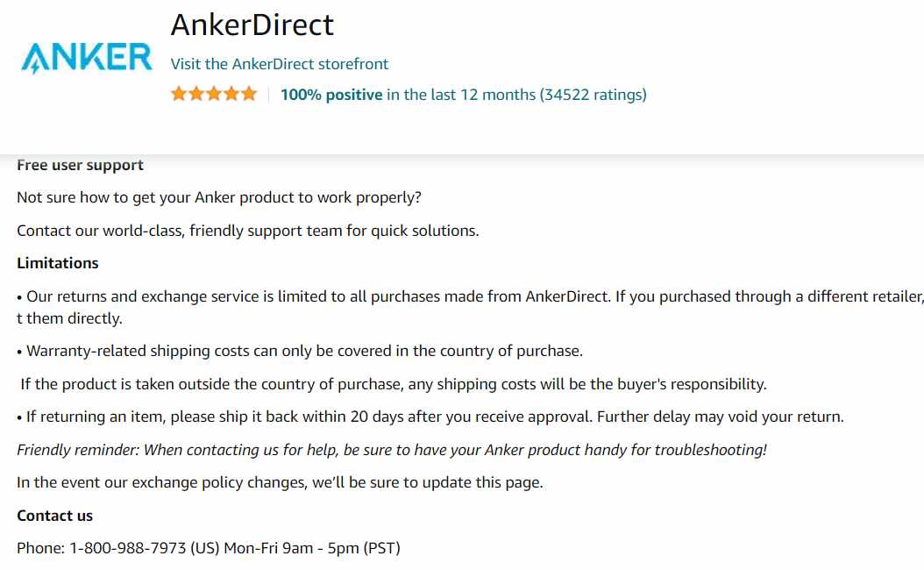Click the returns and exchange service bullet
This screenshot has width=924, height=570.
click(x=470, y=307)
